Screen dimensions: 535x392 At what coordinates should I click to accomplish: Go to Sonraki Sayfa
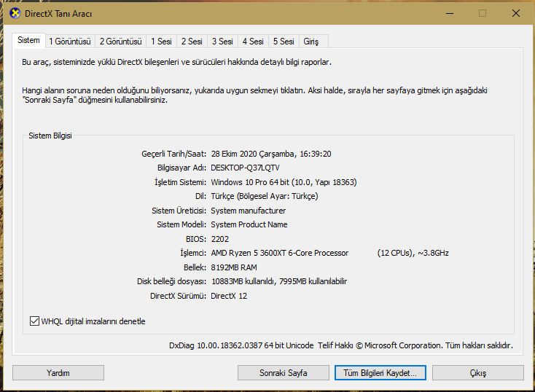pos(284,372)
